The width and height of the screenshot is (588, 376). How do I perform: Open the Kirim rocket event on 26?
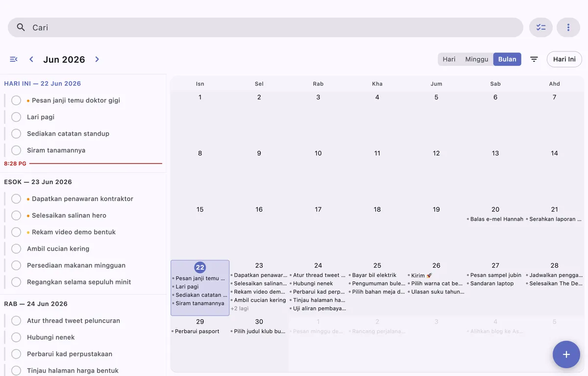pyautogui.click(x=436, y=275)
